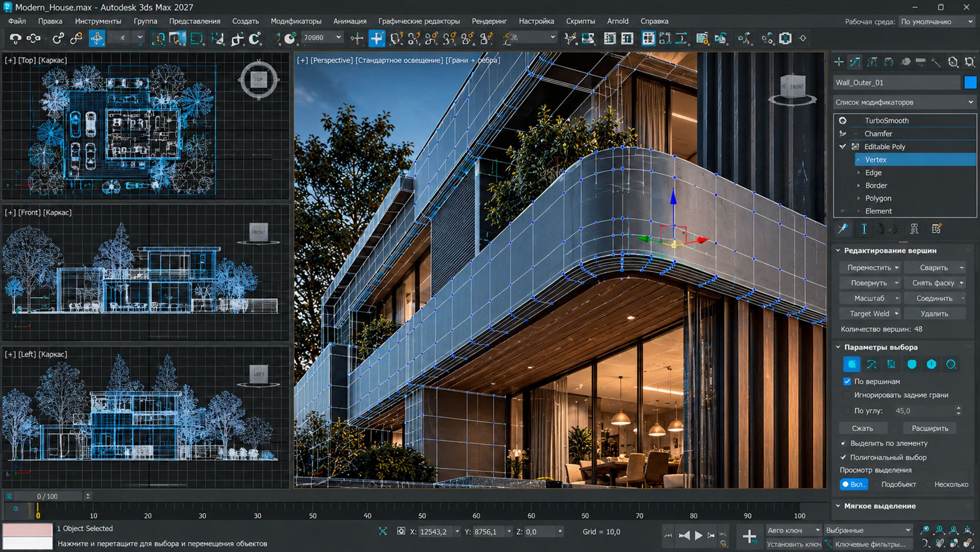Open the 'Рабочая среда' workspace dropdown
Viewport: 980px width, 552px height.
point(937,21)
